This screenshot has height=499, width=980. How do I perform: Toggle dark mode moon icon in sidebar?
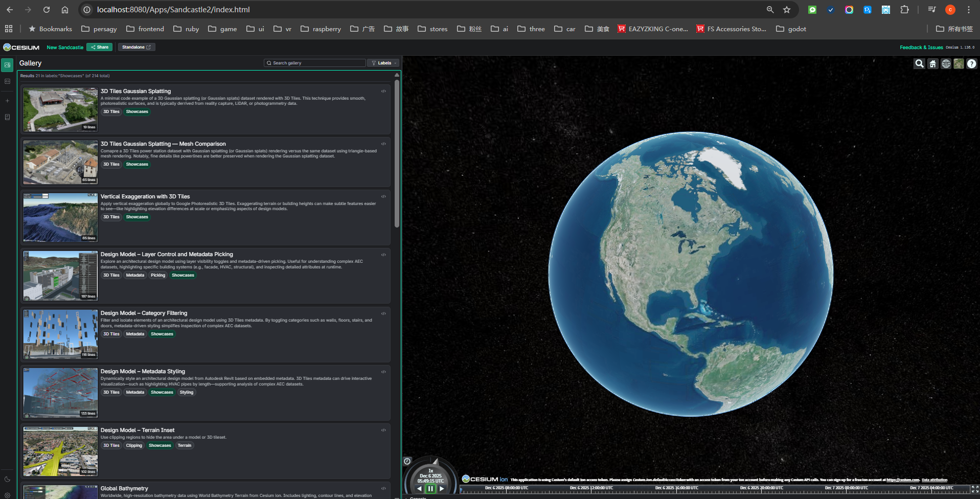coord(7,480)
